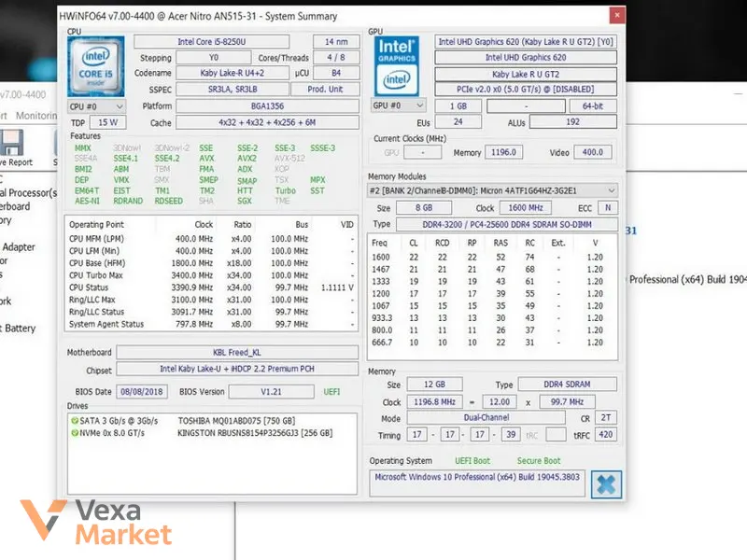Click the Video clock 400.0 value
This screenshot has width=747, height=560.
(593, 152)
